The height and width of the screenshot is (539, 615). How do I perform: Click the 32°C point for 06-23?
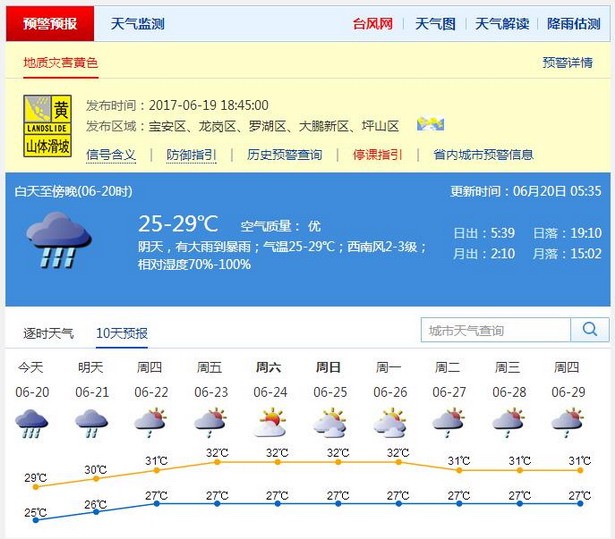[x=216, y=462]
